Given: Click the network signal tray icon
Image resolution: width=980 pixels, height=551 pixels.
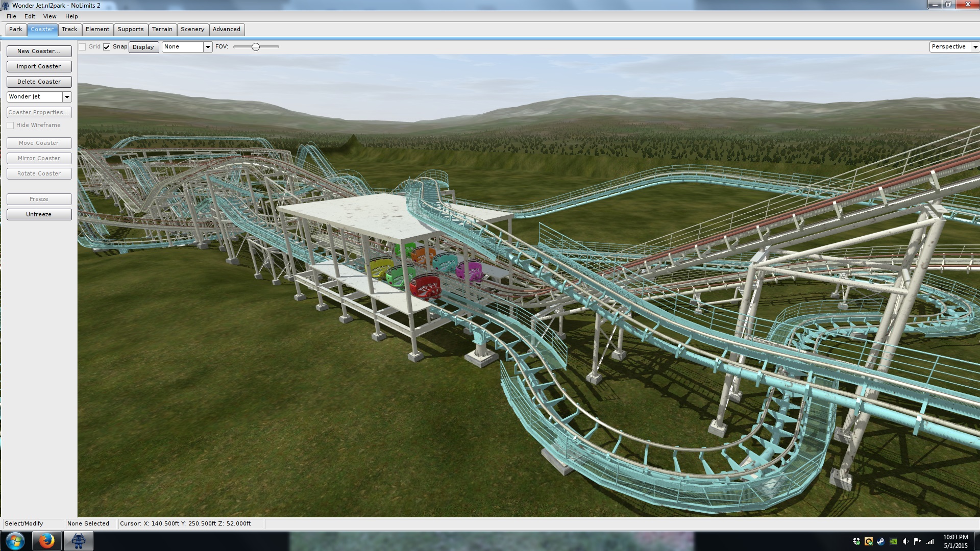Looking at the screenshot, I should [x=930, y=541].
